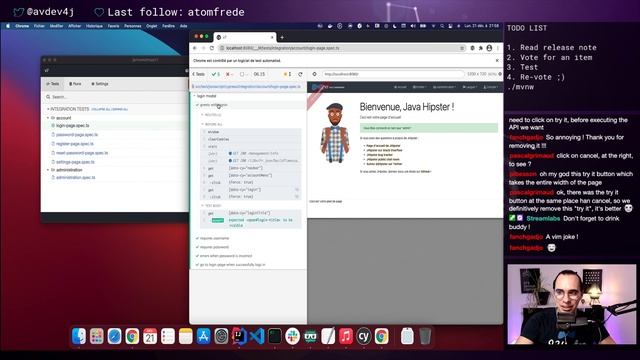Open reset-password-page.spec.ts in spec list
The width and height of the screenshot is (640, 360).
click(80, 153)
